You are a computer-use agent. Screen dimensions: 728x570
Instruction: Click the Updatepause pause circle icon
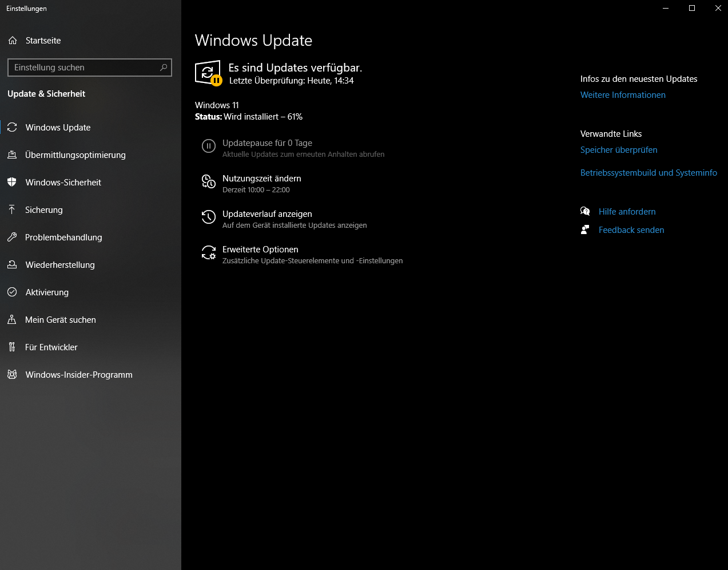209,146
